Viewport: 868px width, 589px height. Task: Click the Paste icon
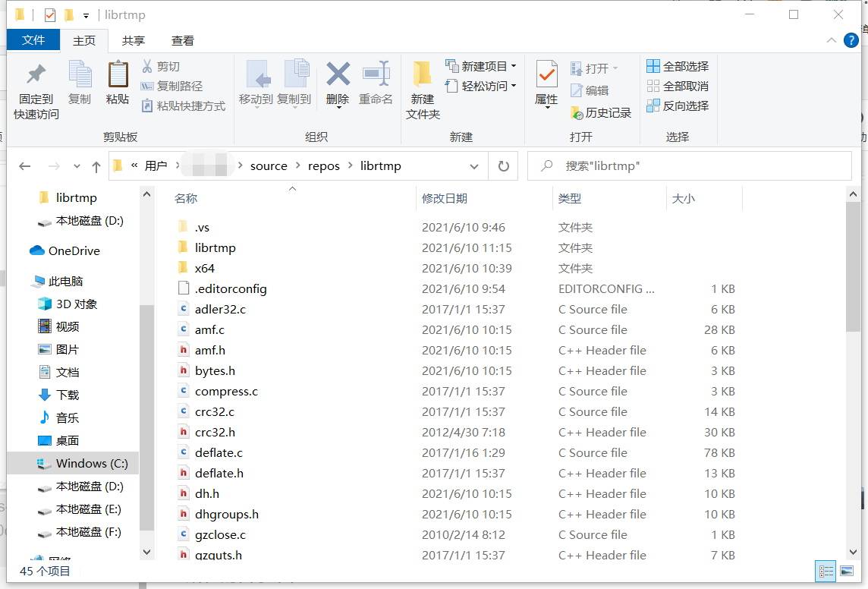tap(118, 83)
